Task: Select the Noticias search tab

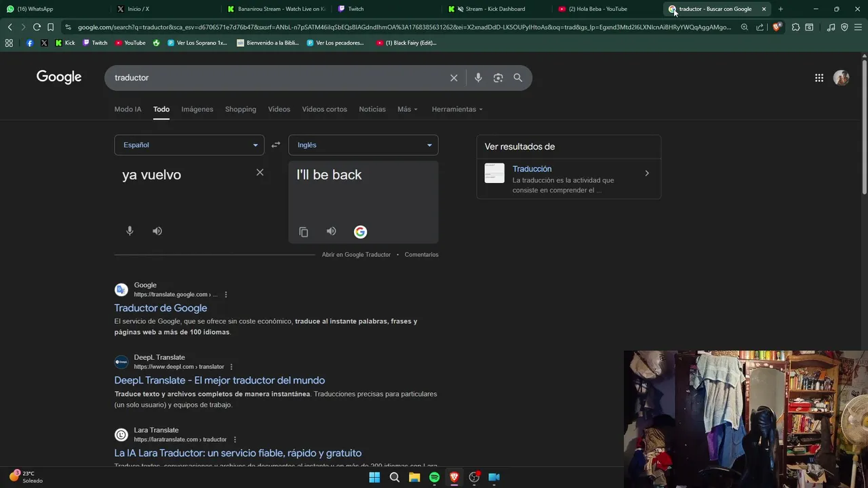Action: coord(372,109)
